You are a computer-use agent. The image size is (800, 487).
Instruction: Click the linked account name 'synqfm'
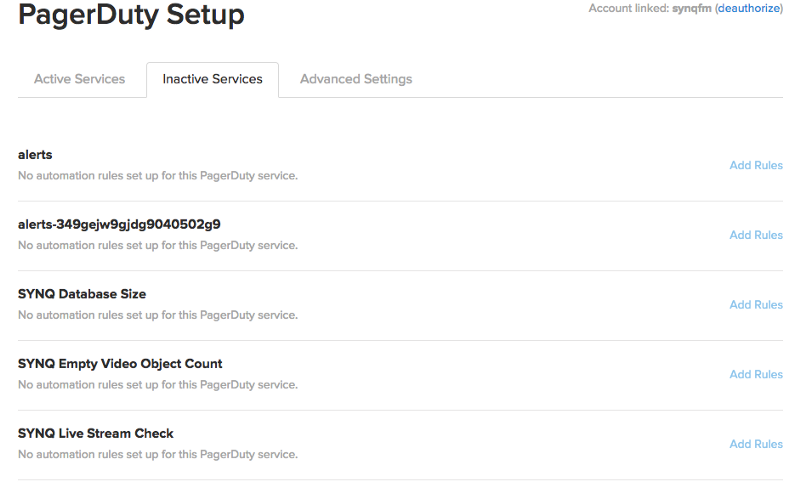(691, 9)
